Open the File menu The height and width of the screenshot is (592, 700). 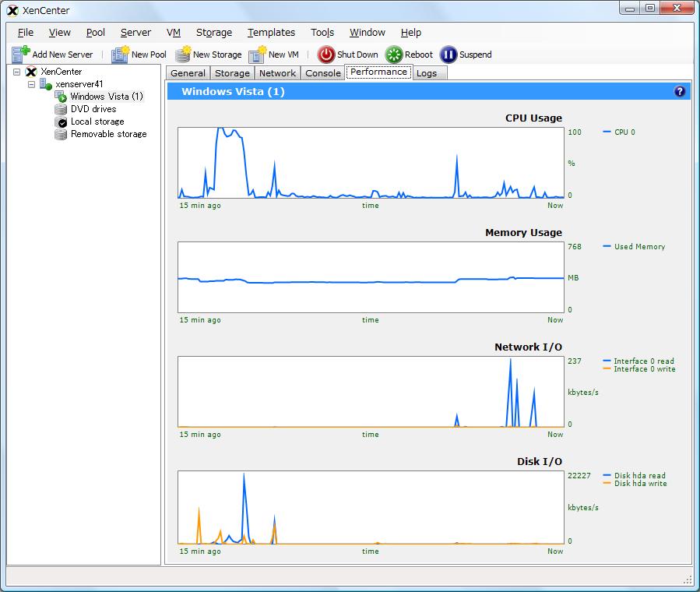[x=26, y=33]
